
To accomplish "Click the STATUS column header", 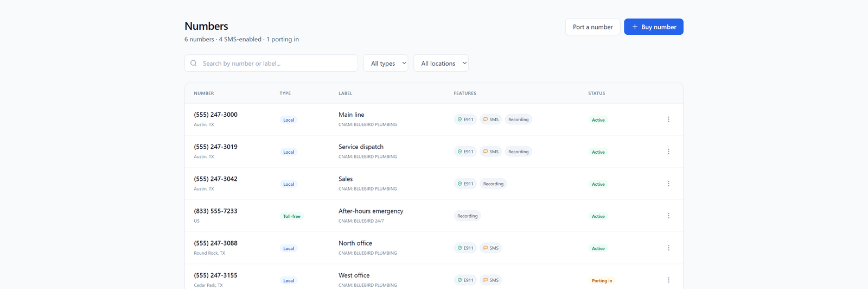I will tap(597, 93).
